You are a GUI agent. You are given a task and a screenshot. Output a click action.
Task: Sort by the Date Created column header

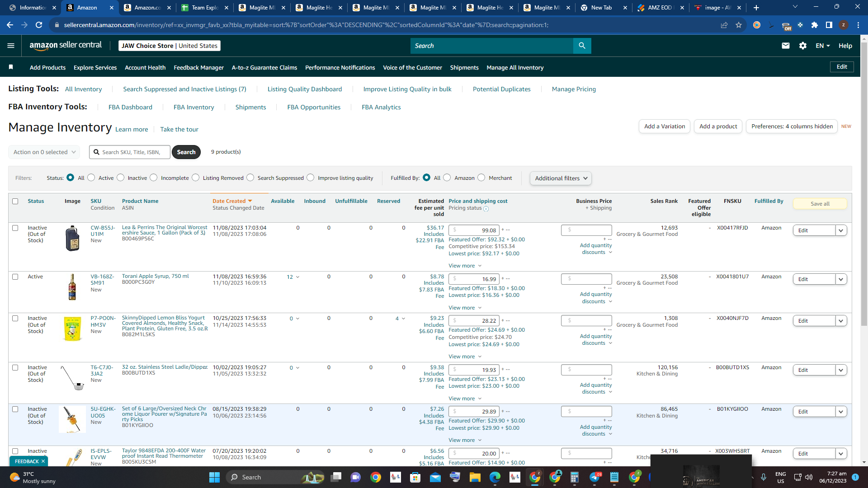[232, 201]
